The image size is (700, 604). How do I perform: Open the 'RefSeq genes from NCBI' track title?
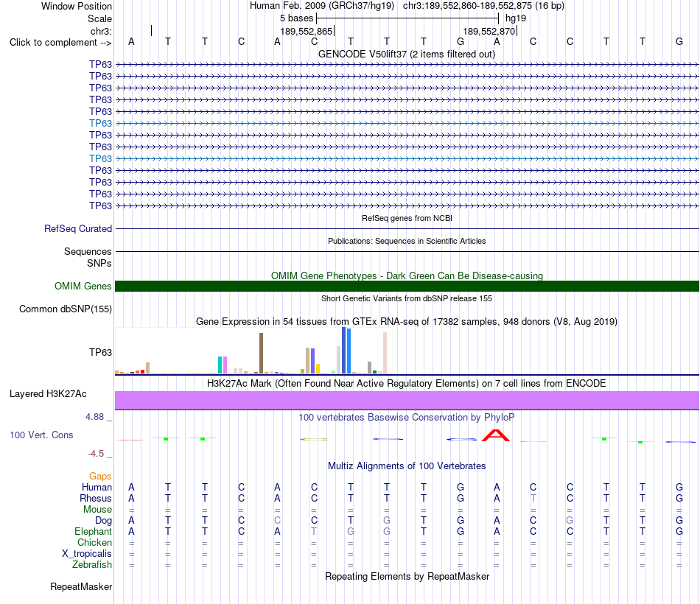click(x=407, y=218)
